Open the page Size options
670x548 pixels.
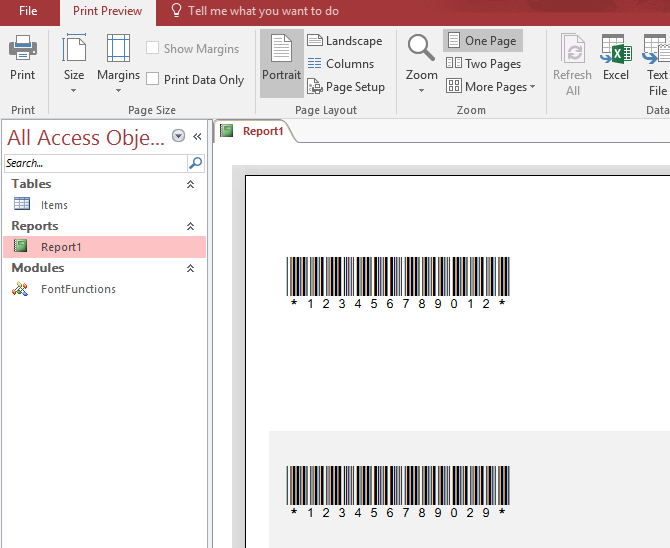click(x=73, y=63)
